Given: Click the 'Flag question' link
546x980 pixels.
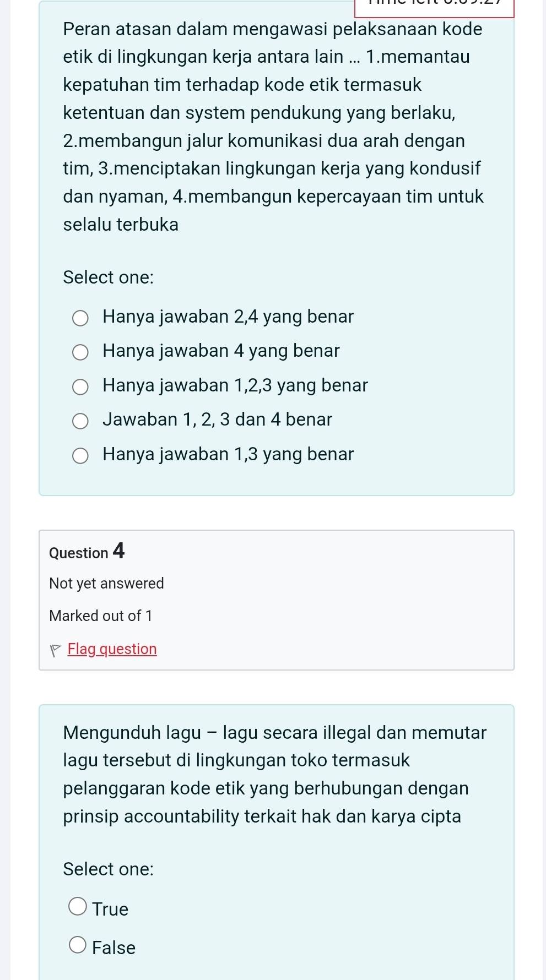Looking at the screenshot, I should click(112, 649).
